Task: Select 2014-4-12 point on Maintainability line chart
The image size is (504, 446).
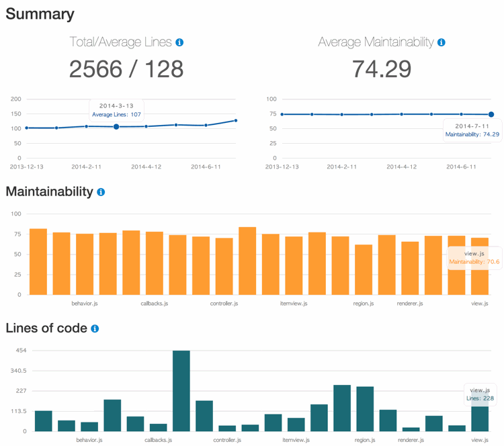Action: (x=402, y=114)
